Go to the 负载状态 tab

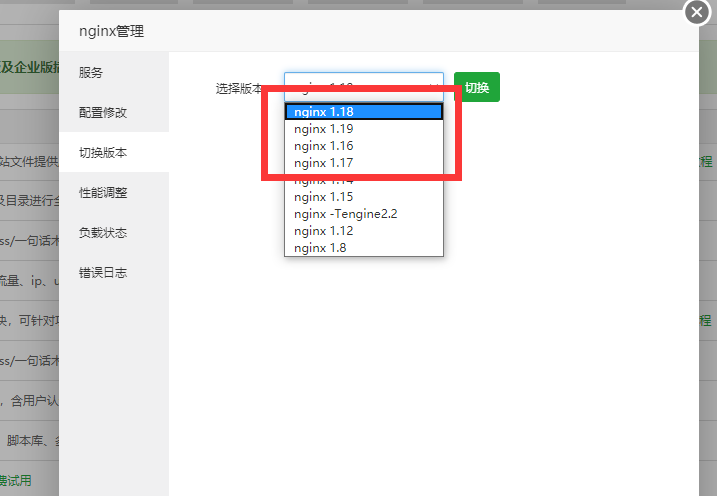click(x=114, y=233)
